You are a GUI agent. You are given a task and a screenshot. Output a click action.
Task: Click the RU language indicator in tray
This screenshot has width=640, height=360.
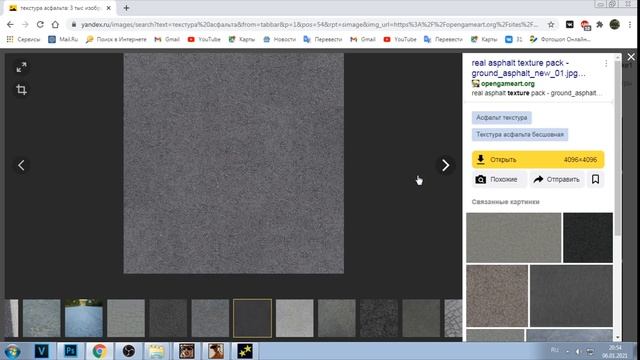(x=554, y=350)
